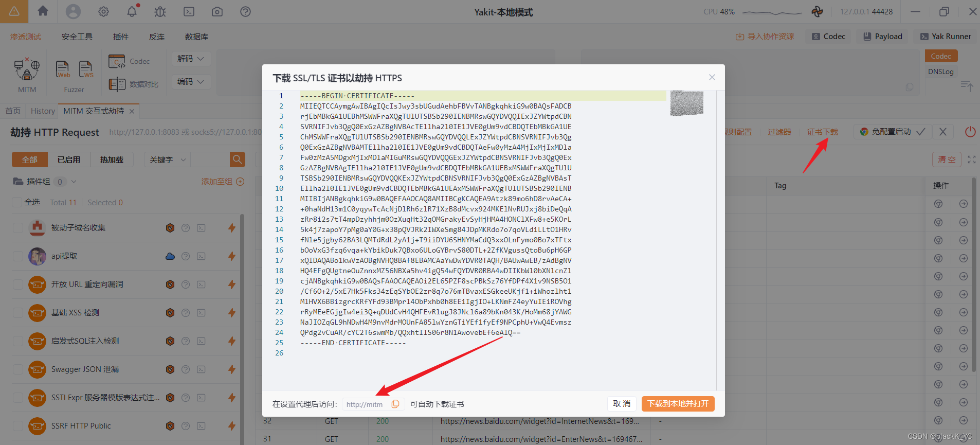
Task: Check the SSRF HTTP Public checkbox
Action: pos(18,426)
